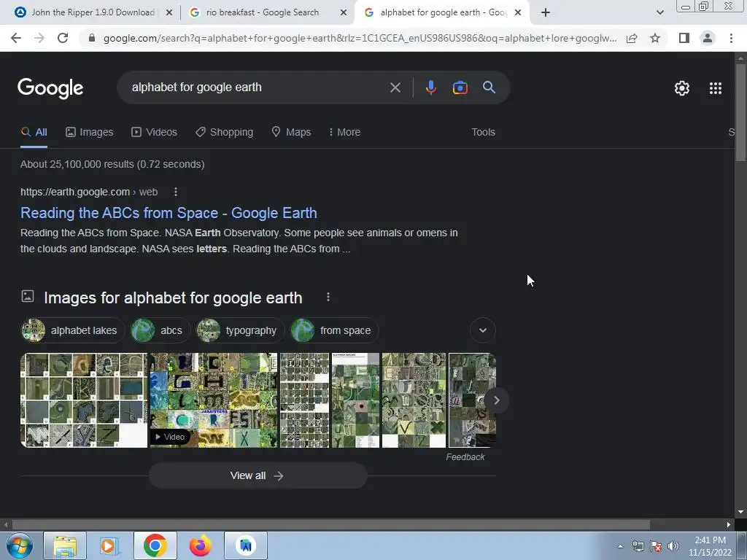
Task: Click View all images button
Action: pos(258,475)
